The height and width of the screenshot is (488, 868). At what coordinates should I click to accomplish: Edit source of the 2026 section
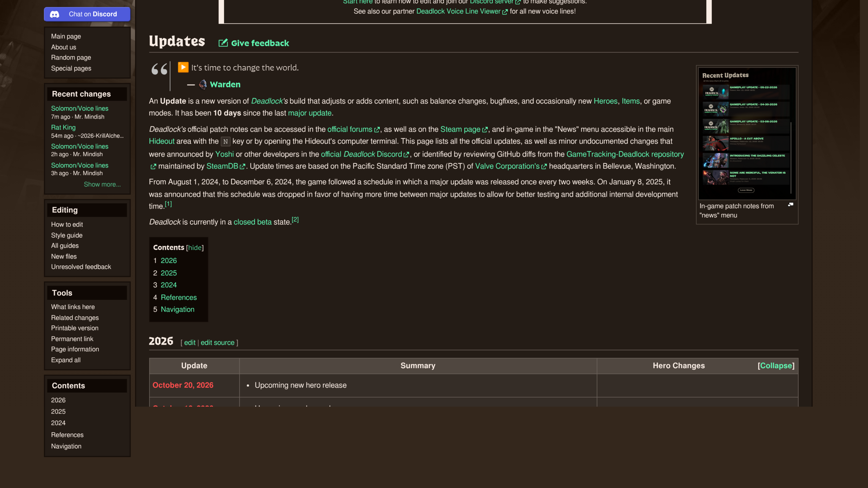[x=218, y=343]
